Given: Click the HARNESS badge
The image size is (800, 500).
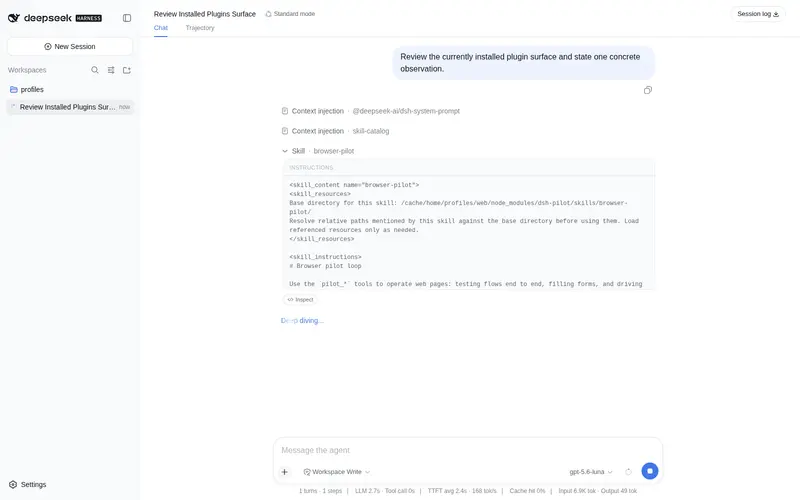Looking at the screenshot, I should pyautogui.click(x=89, y=18).
